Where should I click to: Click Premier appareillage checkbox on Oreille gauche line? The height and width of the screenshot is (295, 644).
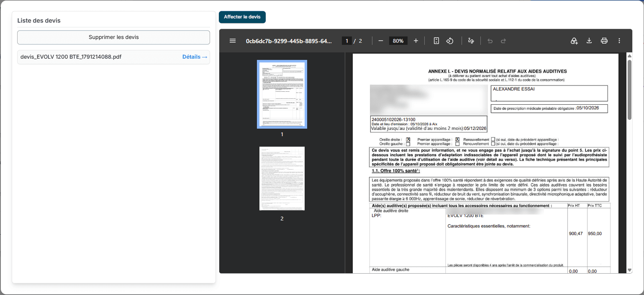(x=457, y=144)
